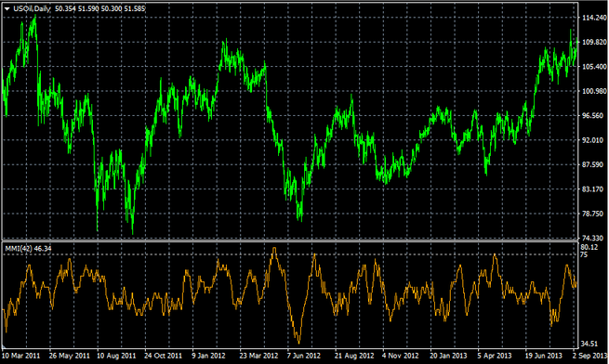Select the 7 Jun 2012 date label
The image size is (609, 364).
pyautogui.click(x=304, y=356)
